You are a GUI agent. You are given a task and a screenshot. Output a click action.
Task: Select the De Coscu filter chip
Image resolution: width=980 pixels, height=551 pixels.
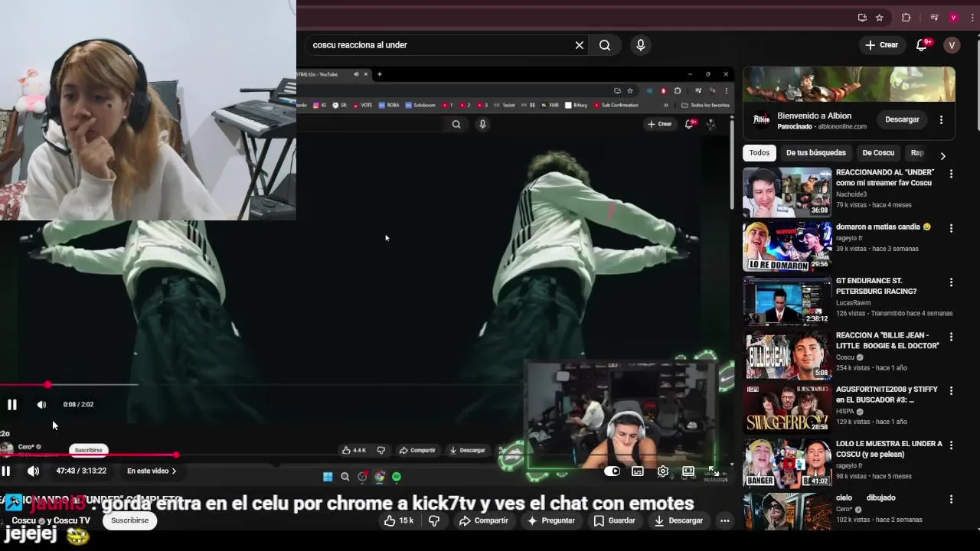tap(878, 153)
